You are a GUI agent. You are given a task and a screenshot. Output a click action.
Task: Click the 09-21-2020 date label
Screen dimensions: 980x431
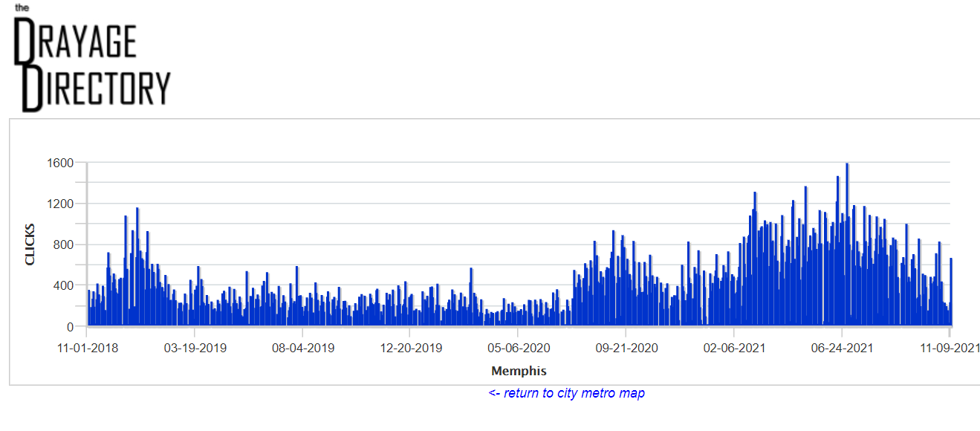point(626,348)
